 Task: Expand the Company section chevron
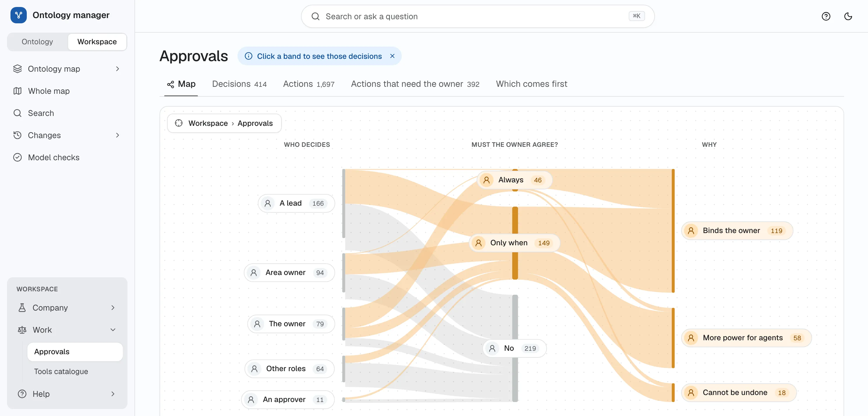tap(113, 307)
